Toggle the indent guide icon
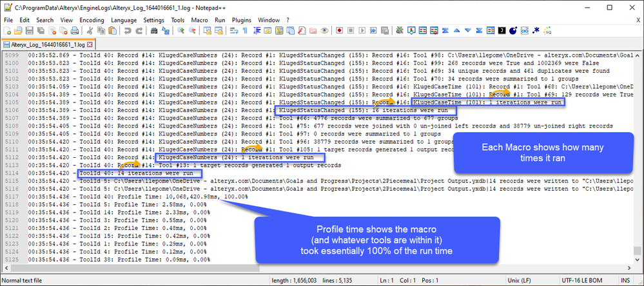644x286 pixels. [257, 30]
